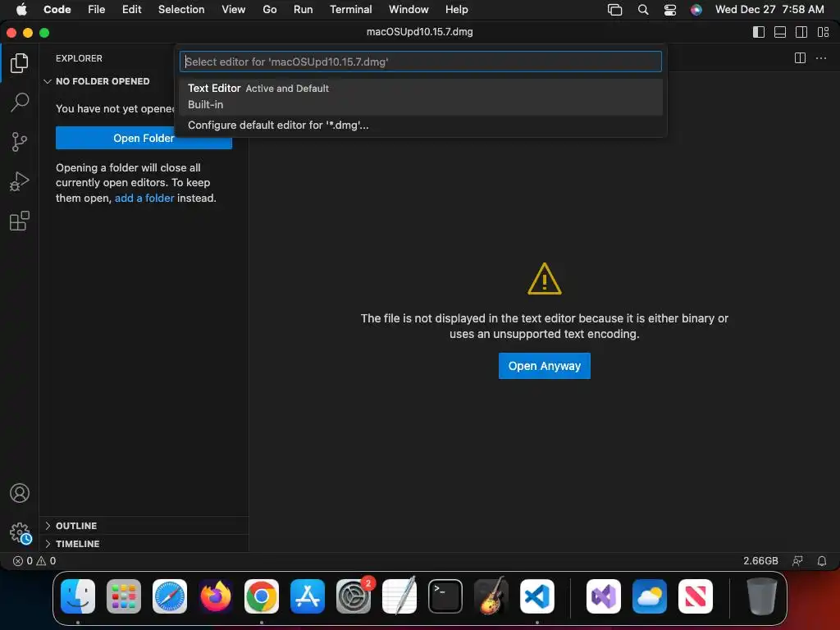Toggle Secondary Side Bar layout icon

click(801, 32)
